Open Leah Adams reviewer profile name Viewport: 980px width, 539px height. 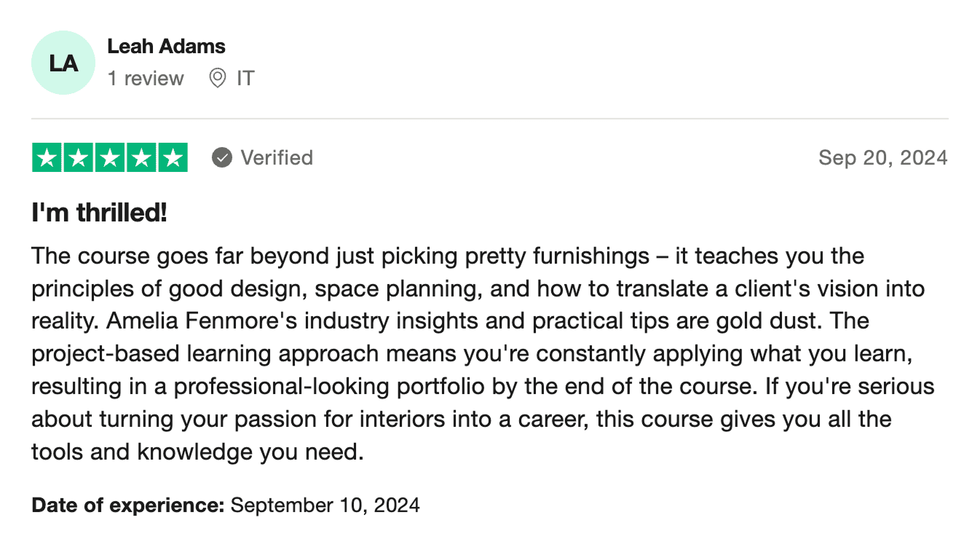click(x=166, y=46)
